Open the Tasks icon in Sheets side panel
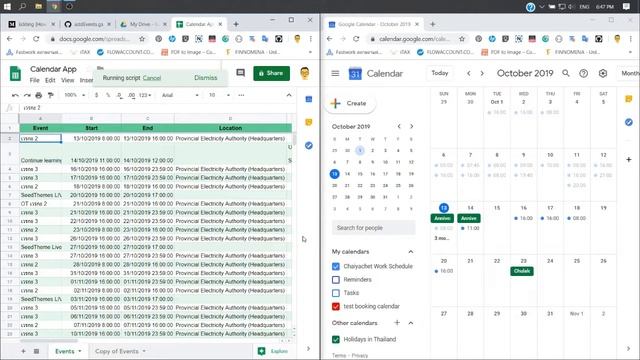 click(x=309, y=145)
